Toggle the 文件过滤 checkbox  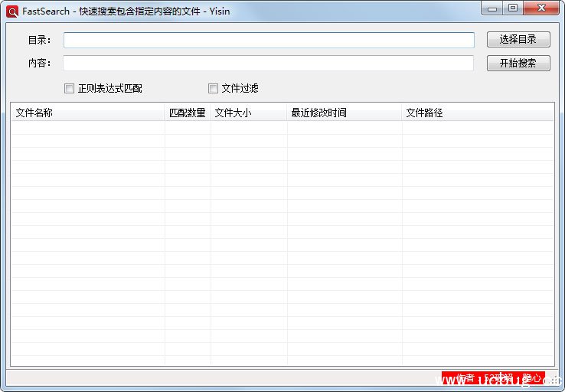coord(214,88)
